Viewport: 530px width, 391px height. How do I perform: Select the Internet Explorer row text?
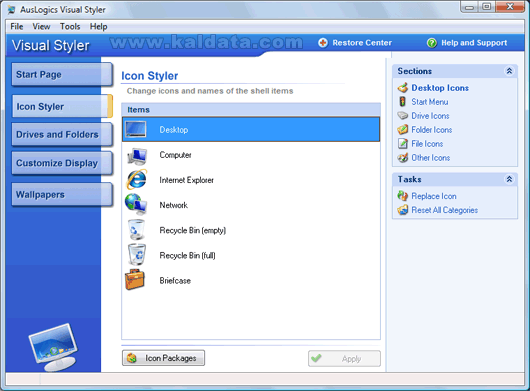click(187, 180)
